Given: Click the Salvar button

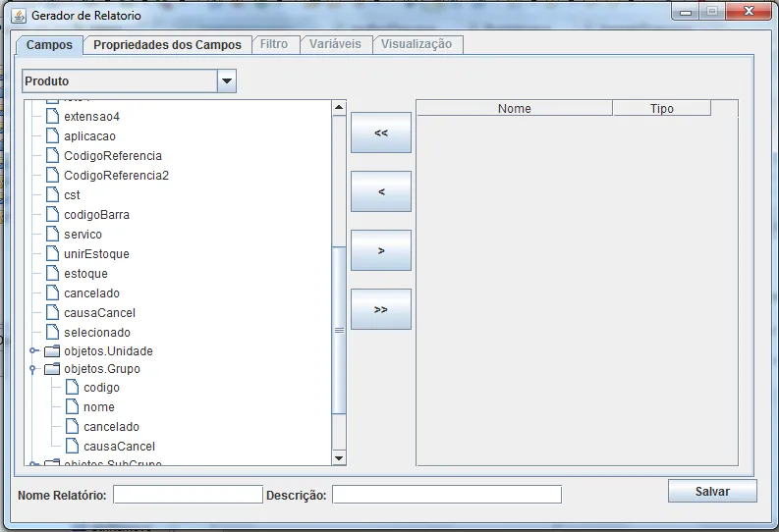Looking at the screenshot, I should (712, 492).
